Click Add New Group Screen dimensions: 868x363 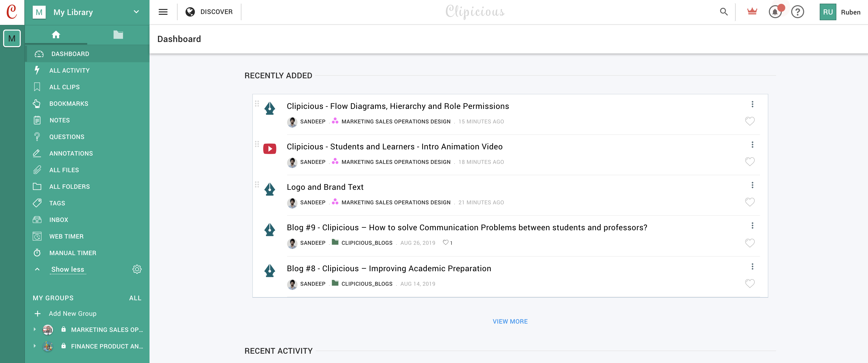(x=72, y=313)
